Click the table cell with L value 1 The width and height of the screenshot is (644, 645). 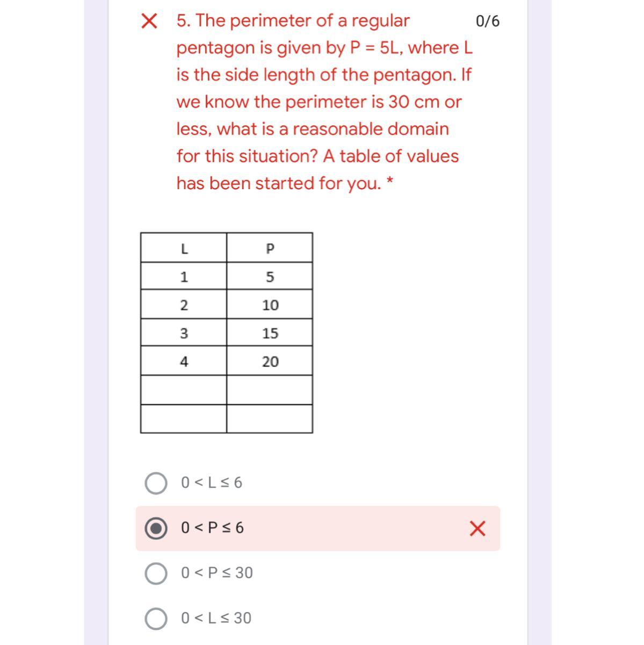pos(184,277)
